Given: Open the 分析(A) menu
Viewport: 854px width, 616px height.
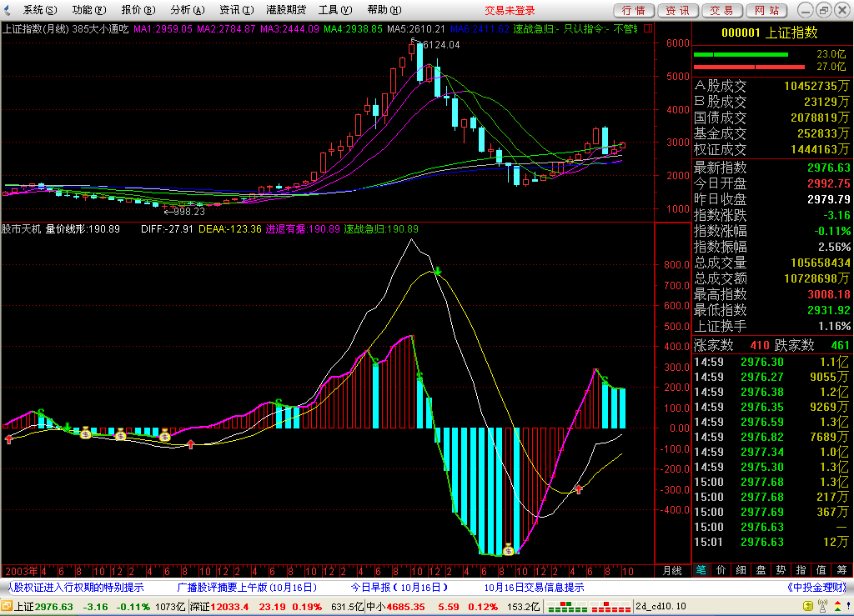Looking at the screenshot, I should [187, 10].
